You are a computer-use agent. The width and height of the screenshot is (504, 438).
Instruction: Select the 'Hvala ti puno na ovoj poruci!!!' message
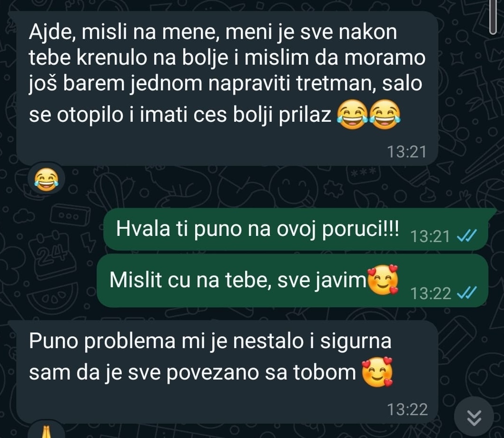(296, 229)
